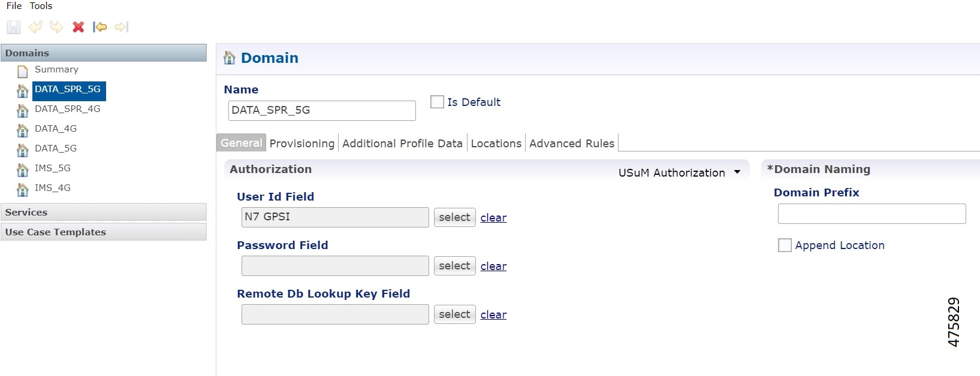The image size is (980, 376).
Task: Click select button for User Id Field
Action: [x=454, y=217]
